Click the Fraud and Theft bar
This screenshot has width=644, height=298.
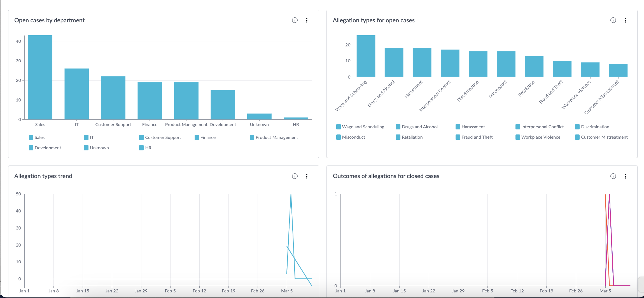(x=562, y=69)
